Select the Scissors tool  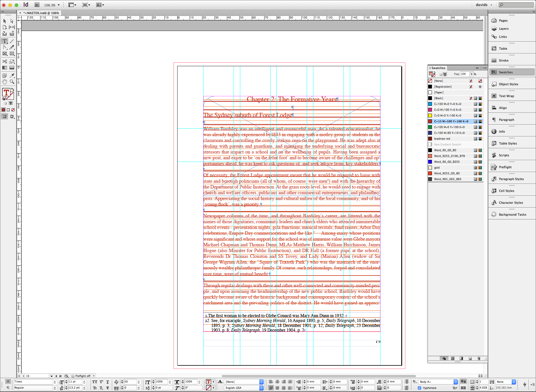pyautogui.click(x=5, y=62)
